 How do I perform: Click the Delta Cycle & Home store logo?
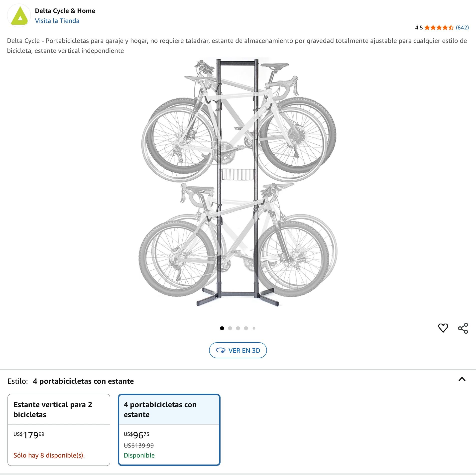tap(19, 15)
